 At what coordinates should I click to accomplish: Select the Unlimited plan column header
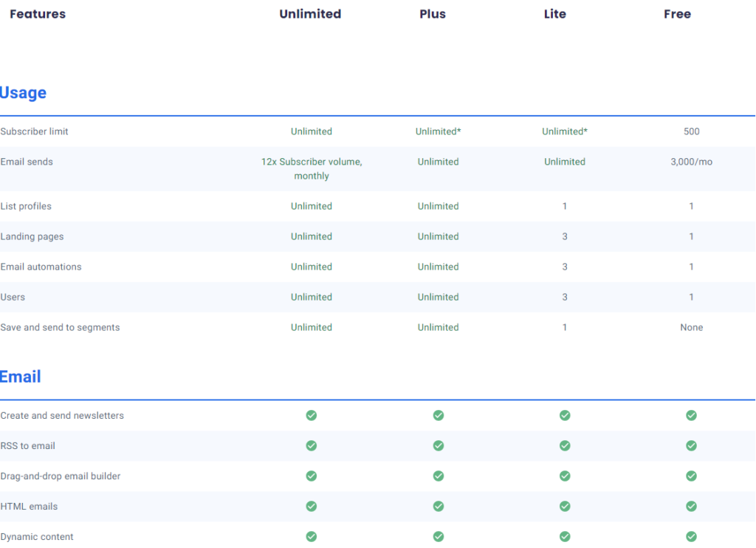point(310,14)
